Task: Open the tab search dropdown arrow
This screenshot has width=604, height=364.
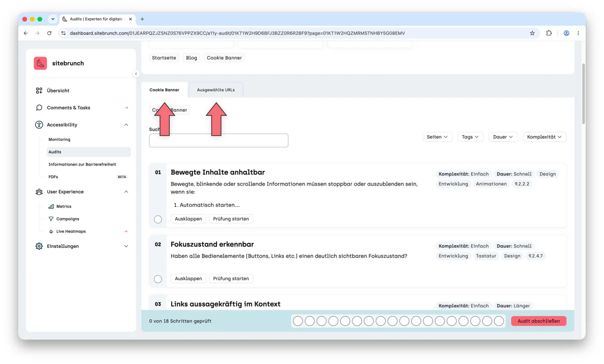Action: tap(52, 19)
